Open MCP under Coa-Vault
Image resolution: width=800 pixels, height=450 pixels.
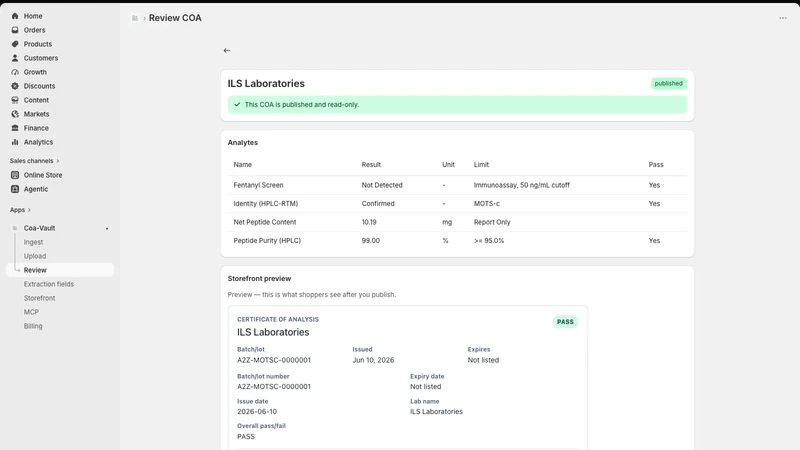point(31,312)
